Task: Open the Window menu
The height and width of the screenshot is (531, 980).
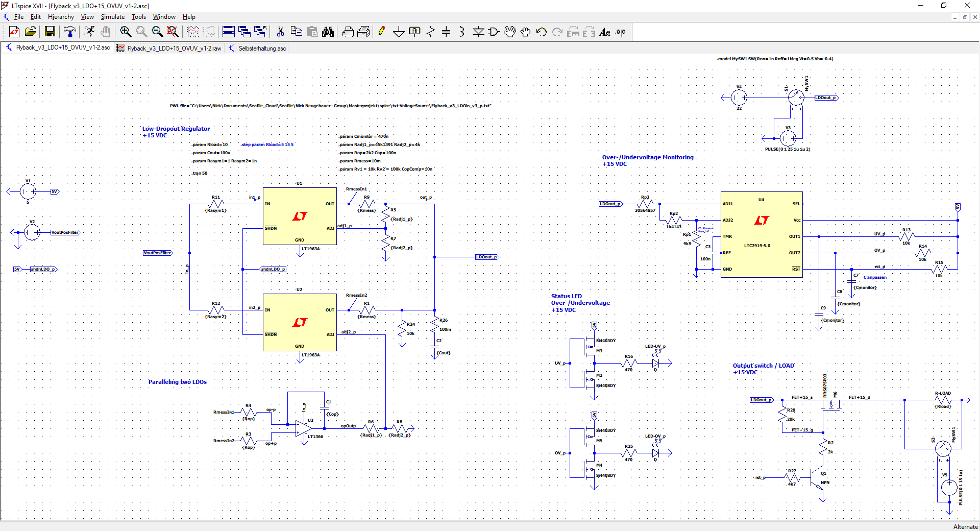Action: coord(164,17)
